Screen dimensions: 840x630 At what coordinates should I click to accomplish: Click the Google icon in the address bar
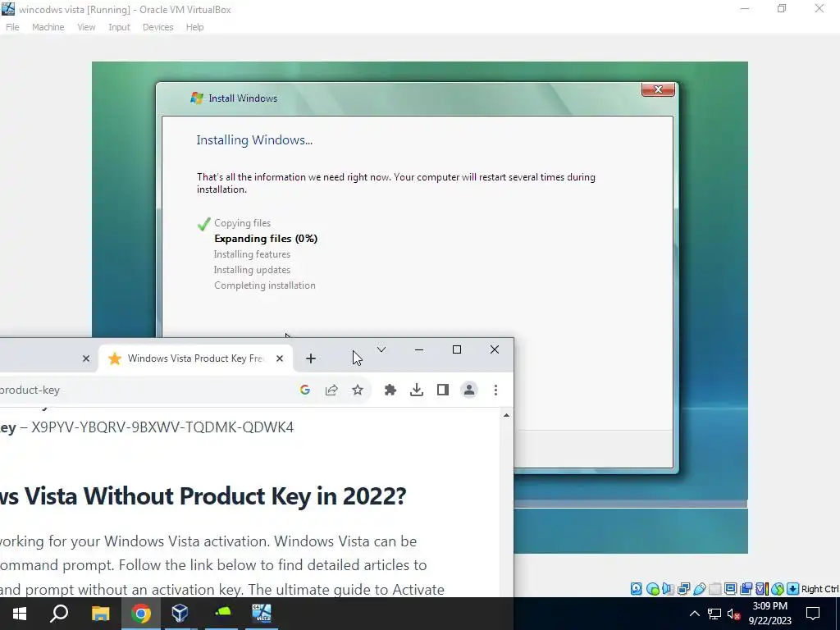[305, 390]
